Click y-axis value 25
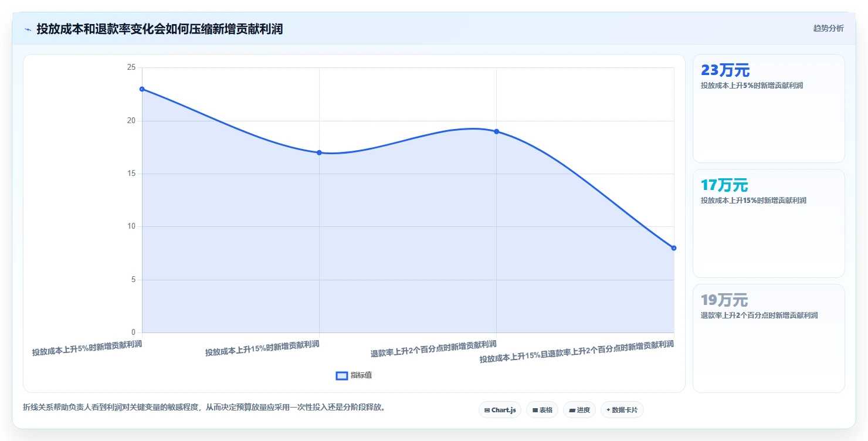 131,67
